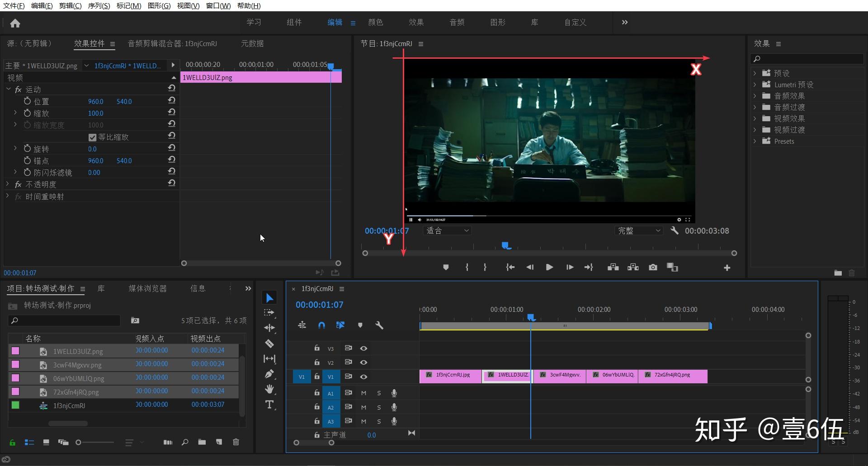
Task: Step forward one frame
Action: (570, 268)
